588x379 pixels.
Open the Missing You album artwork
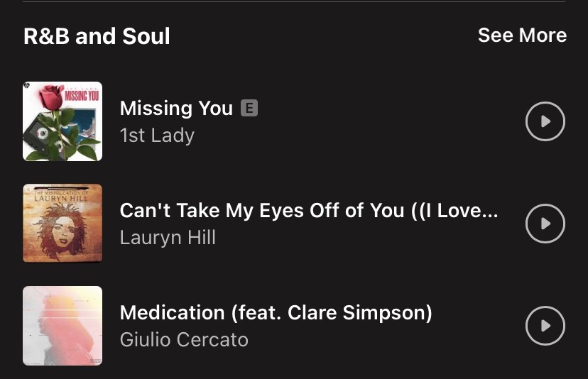62,121
